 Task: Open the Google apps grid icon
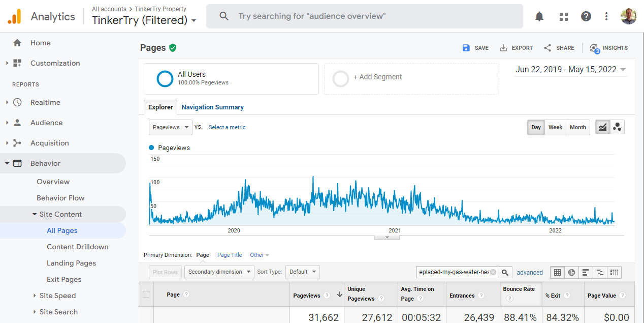[564, 16]
